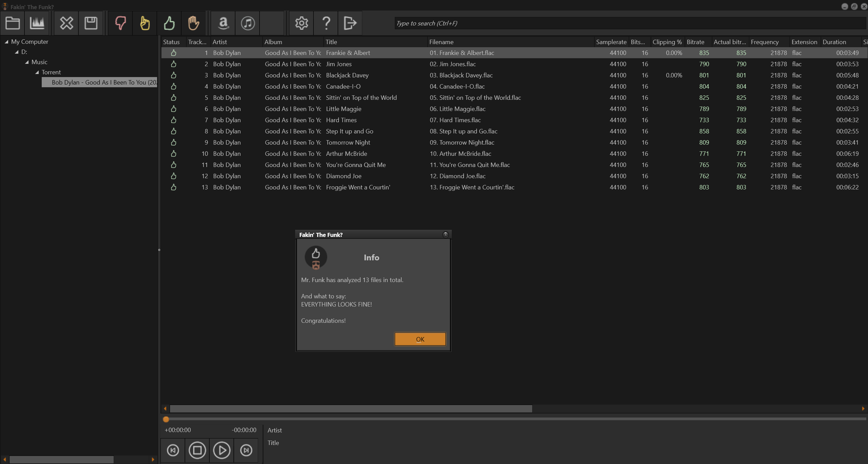
Task: Click the raised hand filter icon
Action: pyautogui.click(x=194, y=23)
